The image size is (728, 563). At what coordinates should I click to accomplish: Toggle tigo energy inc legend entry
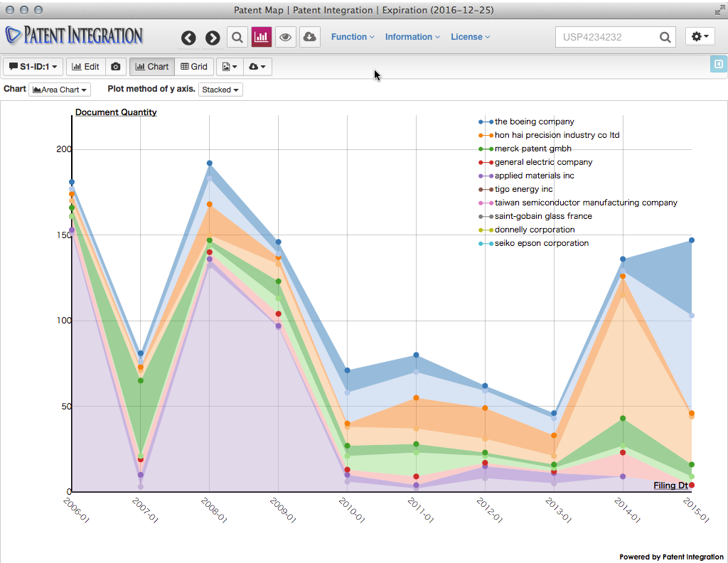pyautogui.click(x=516, y=189)
